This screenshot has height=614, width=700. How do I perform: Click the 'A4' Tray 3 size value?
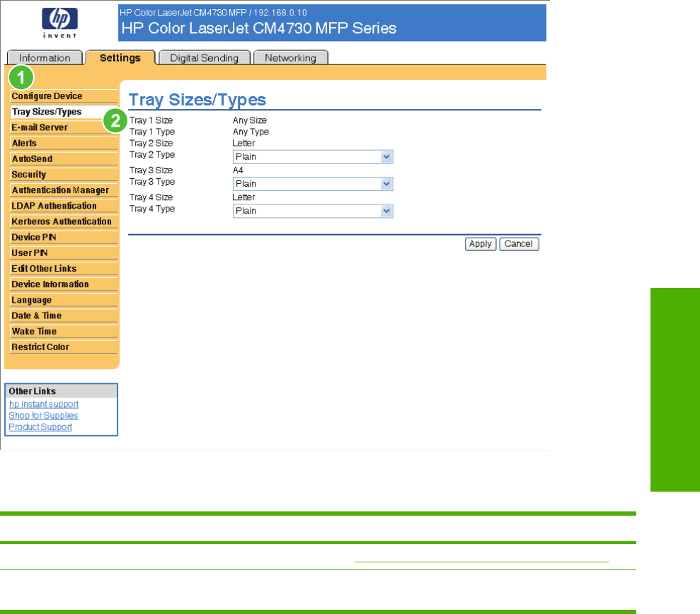point(238,170)
